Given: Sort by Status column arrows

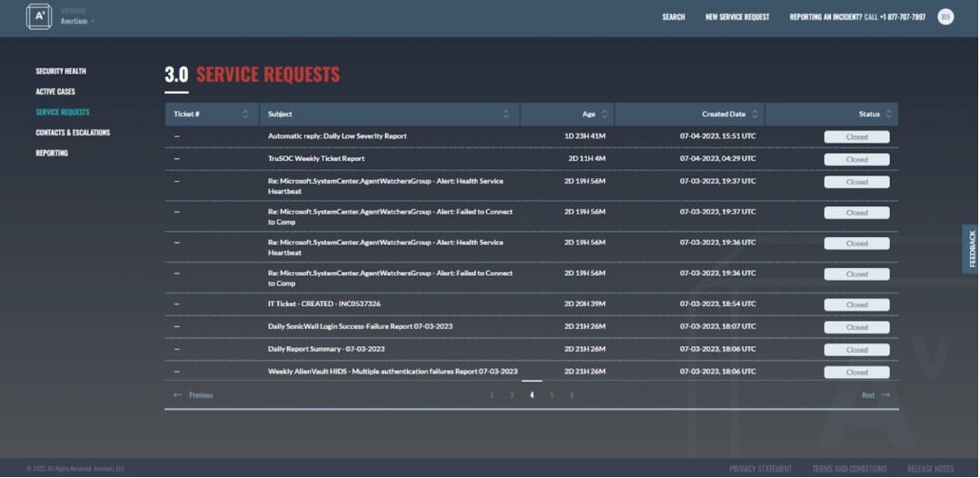Looking at the screenshot, I should click(889, 114).
